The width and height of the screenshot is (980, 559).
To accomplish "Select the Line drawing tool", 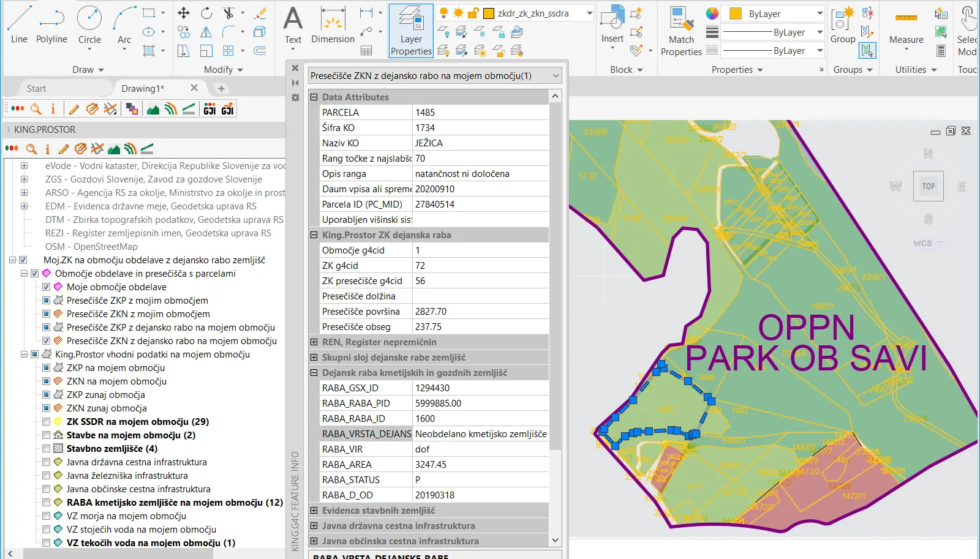I will tap(19, 24).
